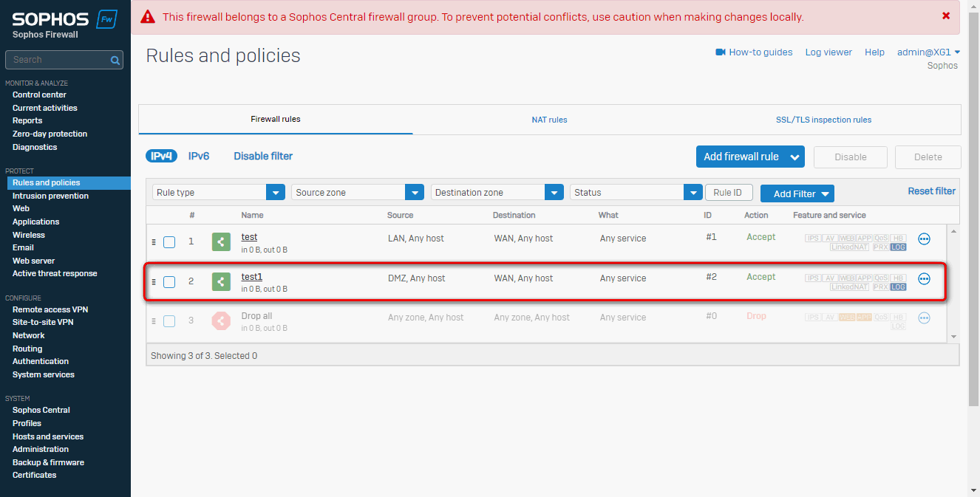Open the more options icon for rule test1
This screenshot has height=497, width=980.
pos(924,279)
